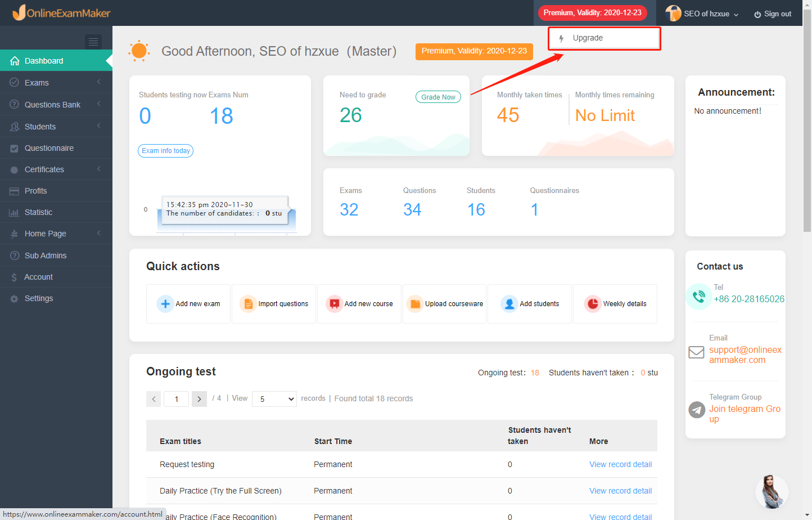Click the Statistic bar chart icon
Viewport: 812px width, 520px height.
pos(15,212)
